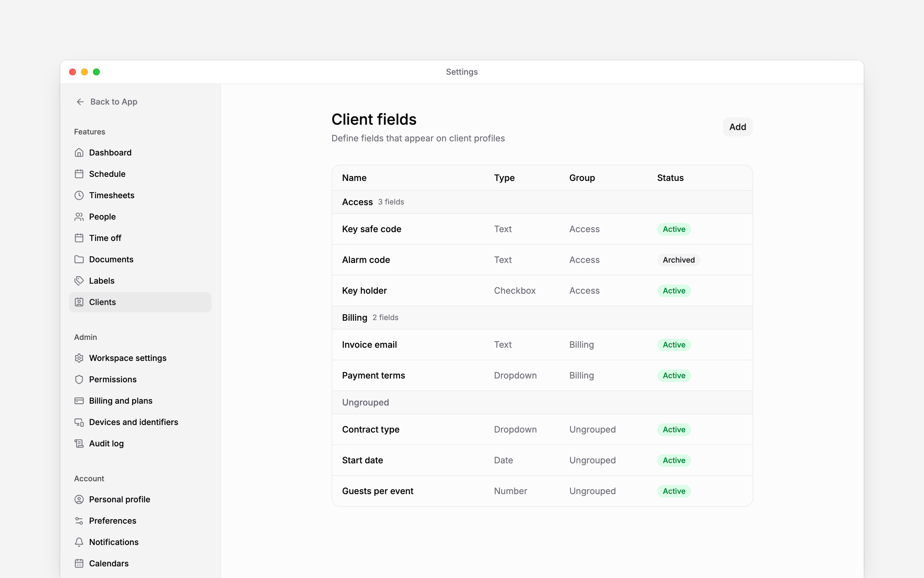Image resolution: width=924 pixels, height=578 pixels.
Task: Open Guests per event field
Action: tap(542, 491)
